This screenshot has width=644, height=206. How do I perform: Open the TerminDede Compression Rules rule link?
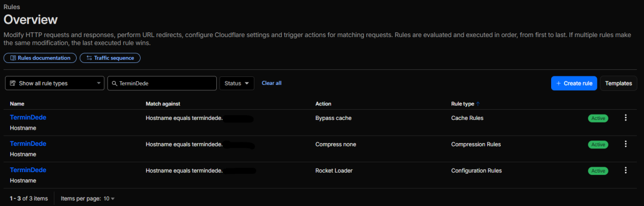click(x=28, y=144)
